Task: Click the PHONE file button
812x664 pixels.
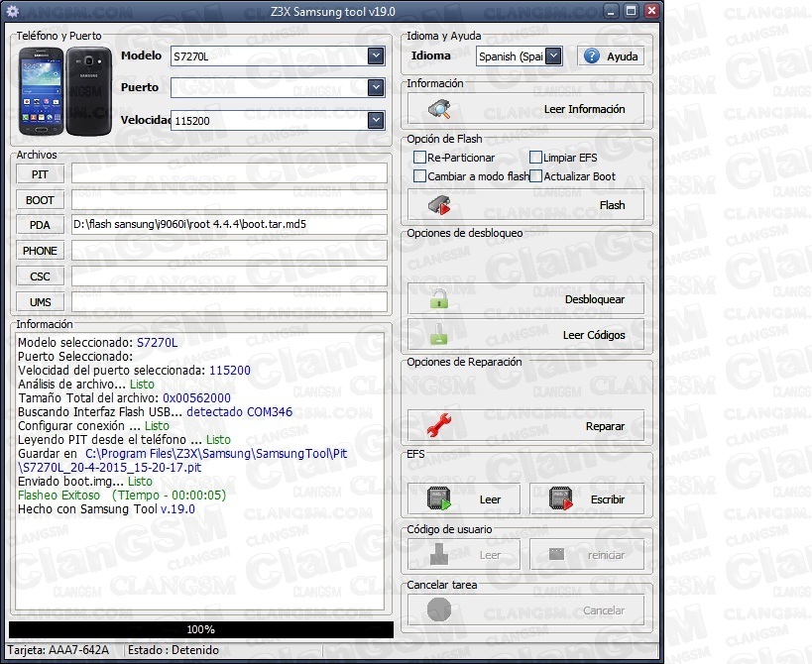Action: 40,251
